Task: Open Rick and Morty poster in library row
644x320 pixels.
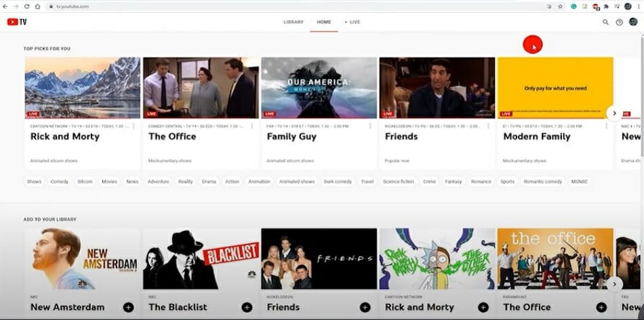Action: pyautogui.click(x=437, y=259)
